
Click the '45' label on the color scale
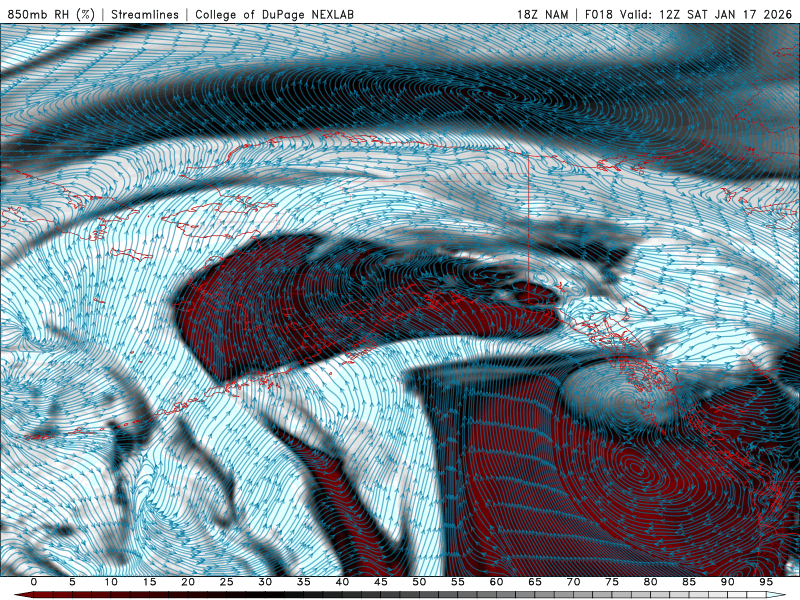(x=381, y=582)
